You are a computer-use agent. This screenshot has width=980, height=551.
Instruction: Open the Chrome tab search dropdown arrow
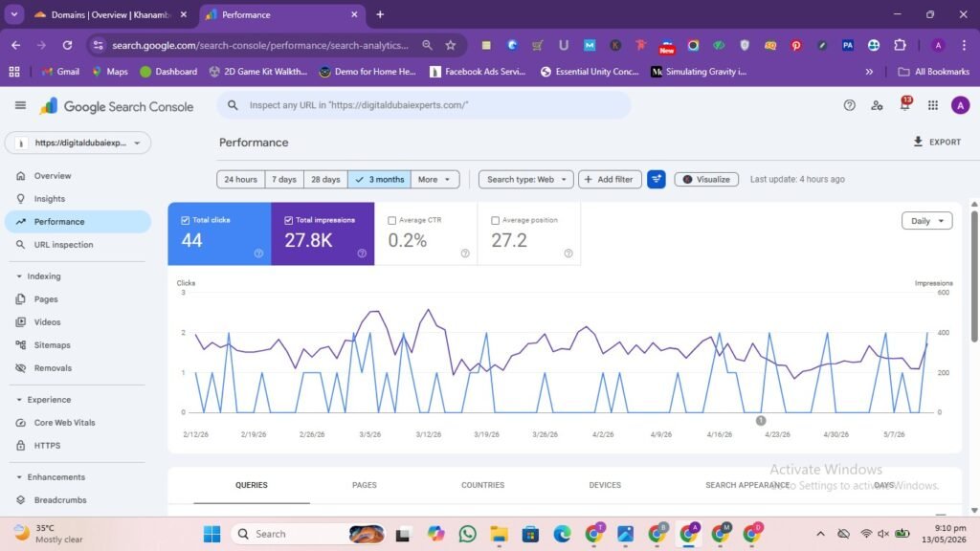pos(13,14)
